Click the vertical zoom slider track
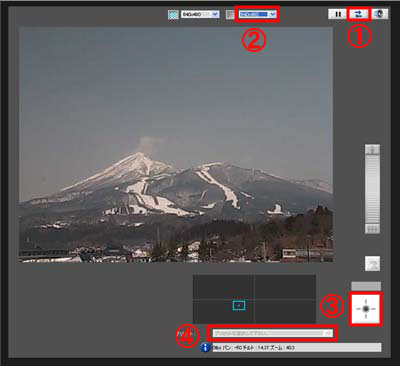Screen dimensions: 400x366 coord(372,189)
